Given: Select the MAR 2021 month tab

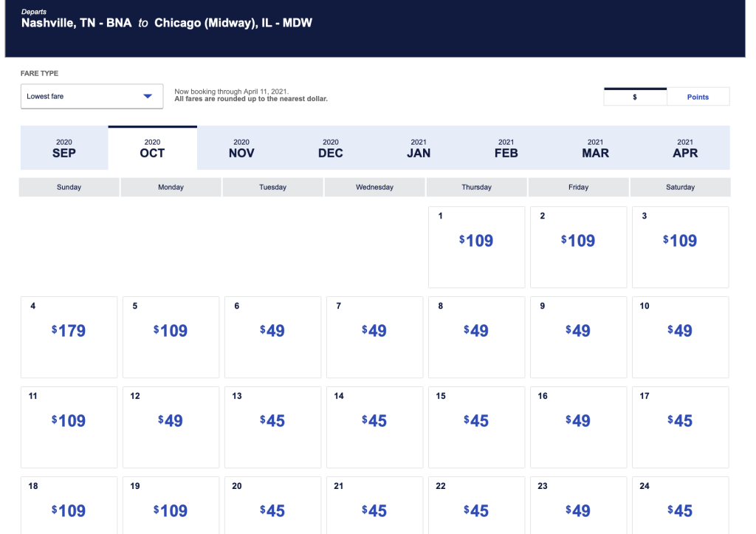Looking at the screenshot, I should tap(595, 148).
